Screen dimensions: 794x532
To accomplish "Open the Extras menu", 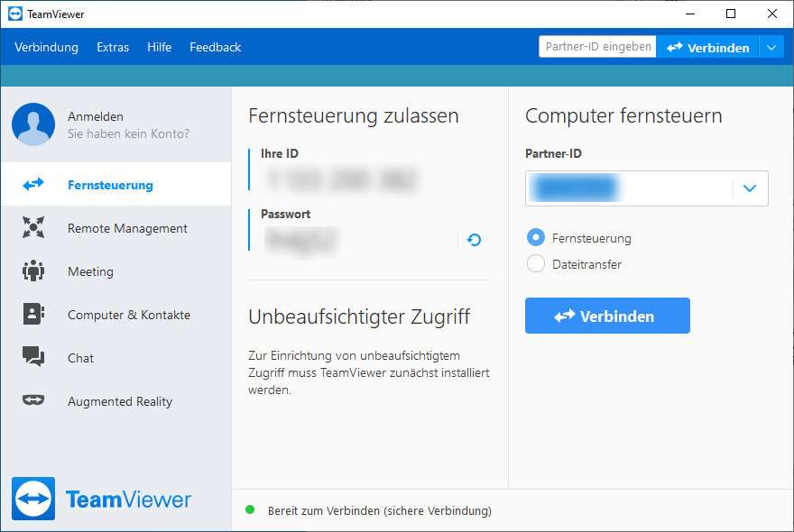I will (x=113, y=47).
